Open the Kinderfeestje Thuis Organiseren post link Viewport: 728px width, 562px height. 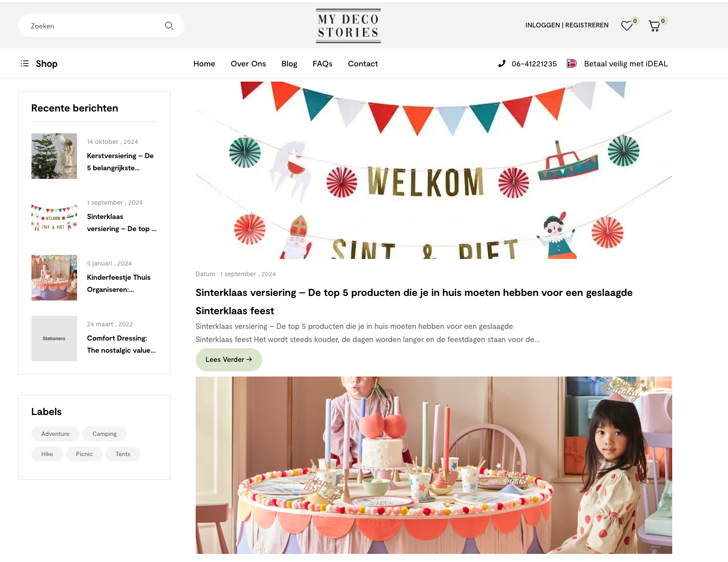pos(119,283)
